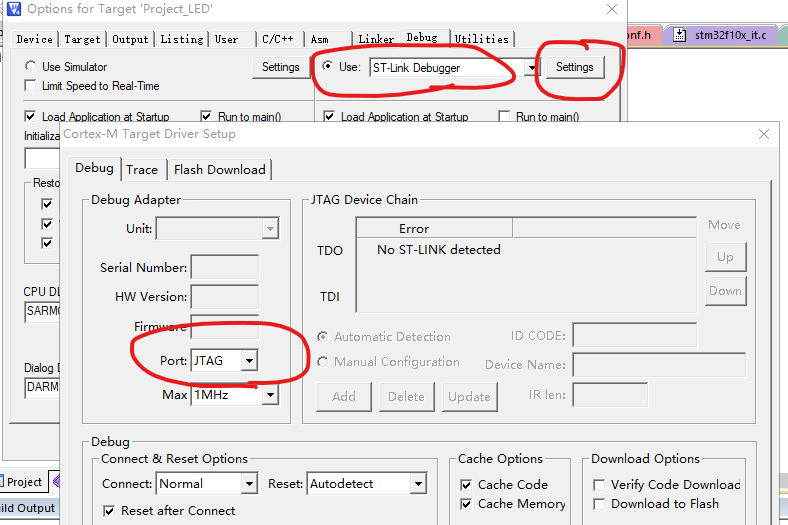
Task: Select Manual Configuration radio button
Action: [323, 362]
